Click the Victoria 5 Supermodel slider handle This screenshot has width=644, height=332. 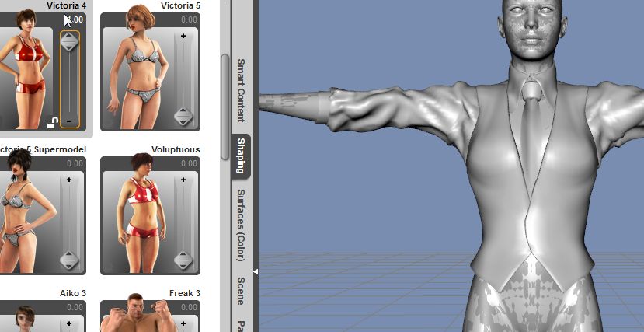point(69,260)
